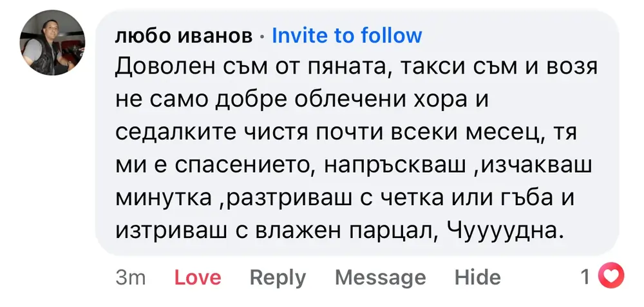Image resolution: width=644 pixels, height=307 pixels.
Task: View the reaction count number 1
Action: [585, 277]
